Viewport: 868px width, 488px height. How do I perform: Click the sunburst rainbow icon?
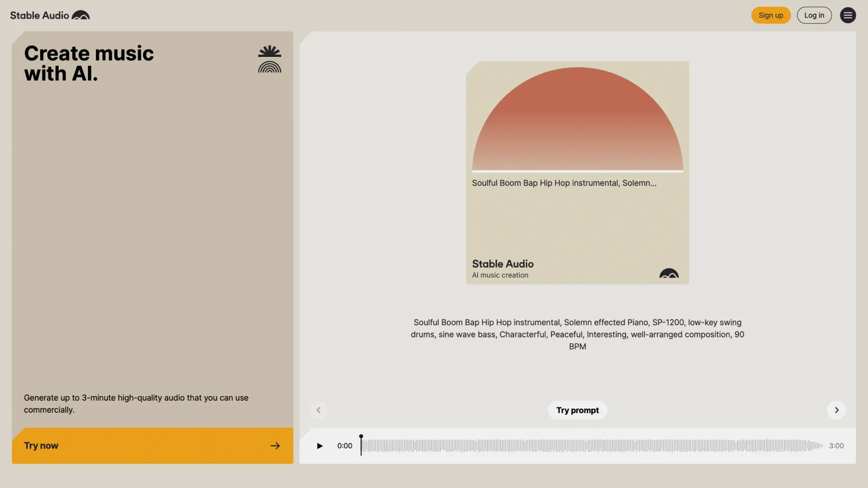point(269,59)
